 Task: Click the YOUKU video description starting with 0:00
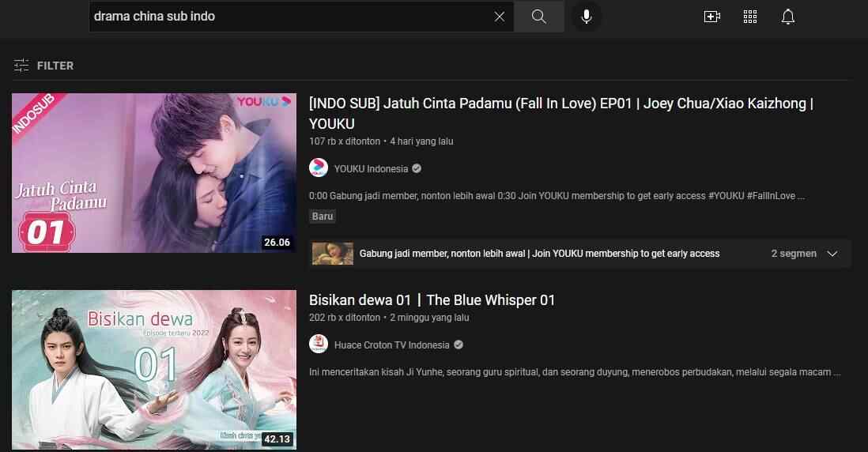click(557, 196)
